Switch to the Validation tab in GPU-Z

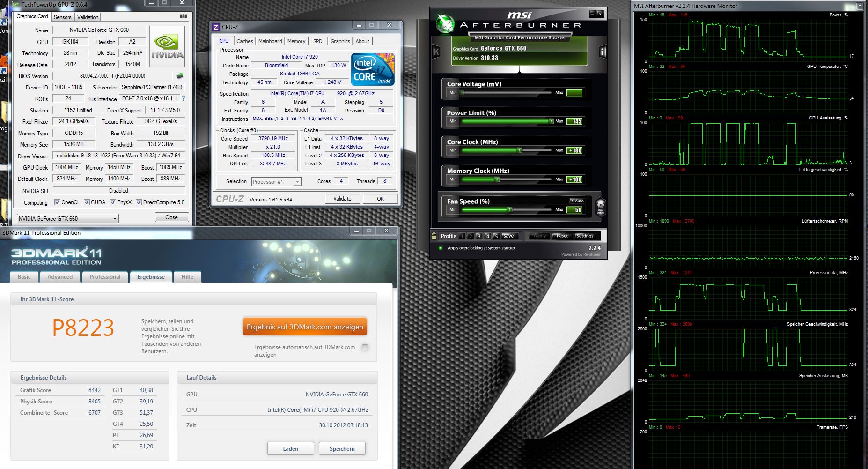(88, 17)
